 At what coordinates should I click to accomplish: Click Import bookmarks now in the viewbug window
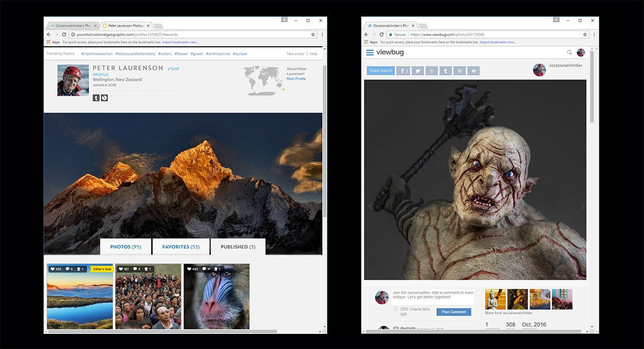coord(497,42)
